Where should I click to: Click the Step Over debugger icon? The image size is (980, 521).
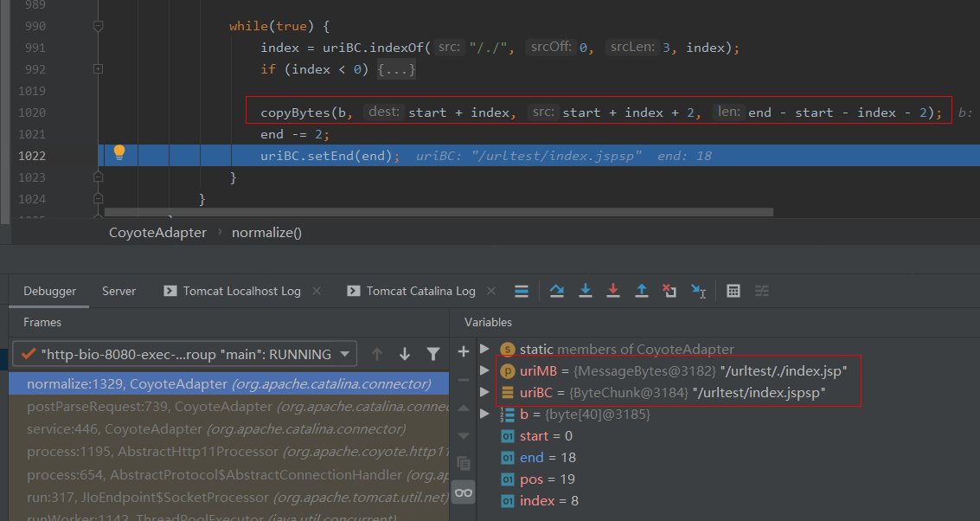tap(557, 291)
